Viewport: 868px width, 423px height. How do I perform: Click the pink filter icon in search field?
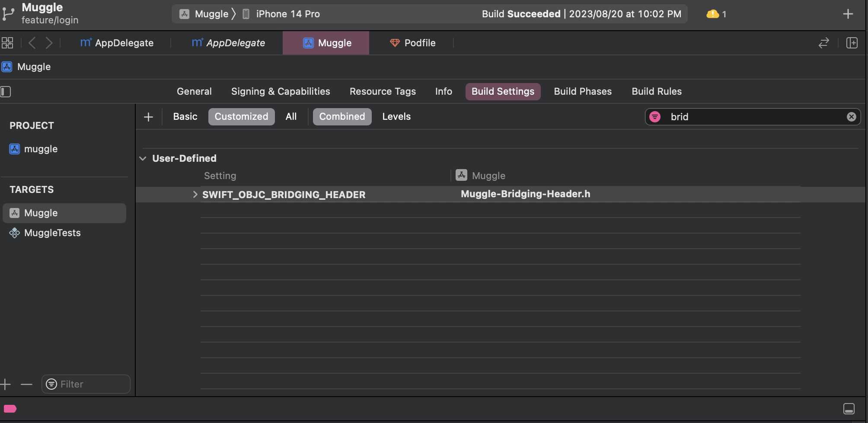click(x=655, y=117)
